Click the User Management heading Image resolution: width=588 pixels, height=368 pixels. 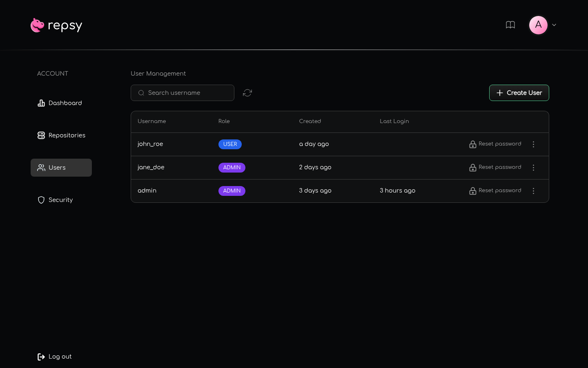[x=158, y=74]
